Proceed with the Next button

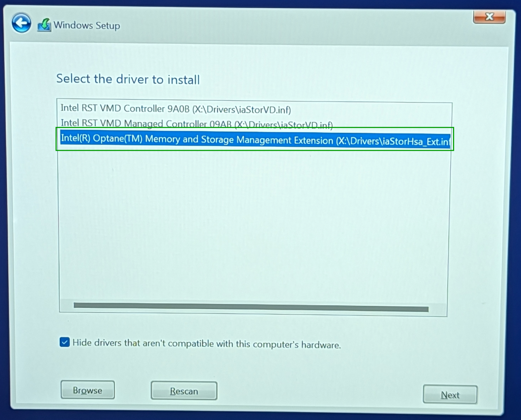click(x=450, y=395)
